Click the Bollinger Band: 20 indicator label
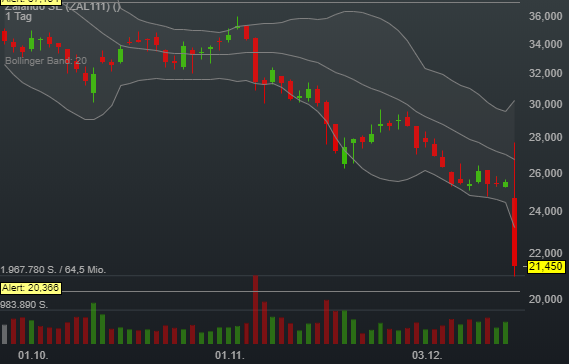The image size is (569, 364). pos(46,61)
